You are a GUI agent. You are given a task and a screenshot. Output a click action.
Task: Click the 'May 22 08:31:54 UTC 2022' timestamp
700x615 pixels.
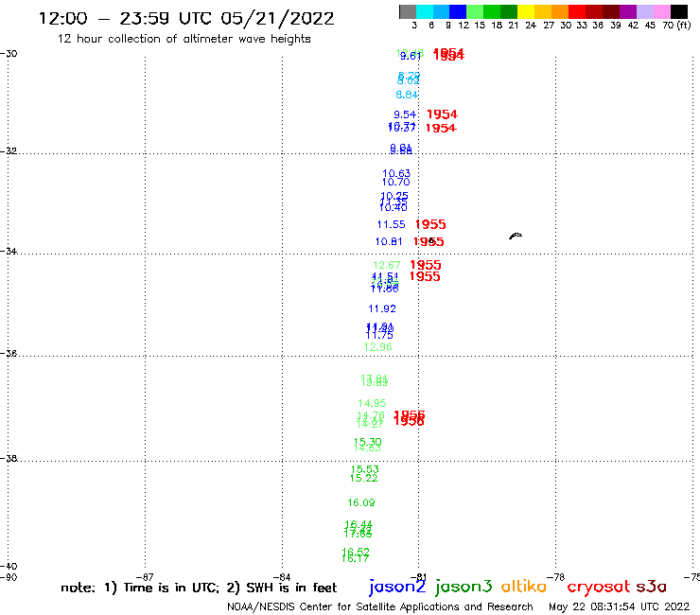tap(620, 606)
